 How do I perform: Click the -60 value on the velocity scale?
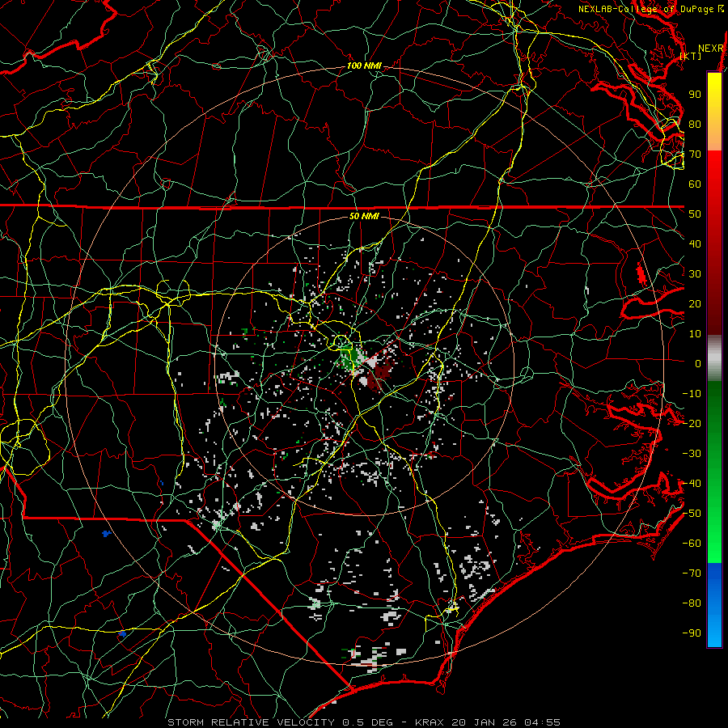tap(692, 544)
